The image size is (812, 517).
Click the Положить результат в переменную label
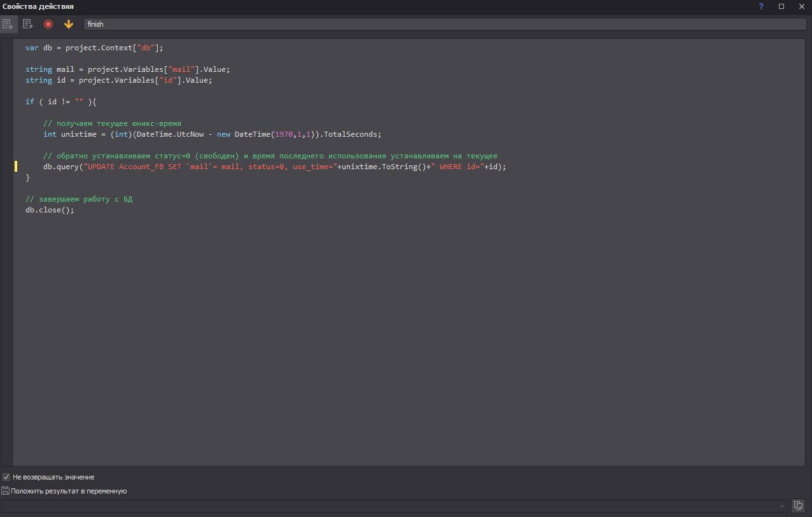[x=69, y=491]
